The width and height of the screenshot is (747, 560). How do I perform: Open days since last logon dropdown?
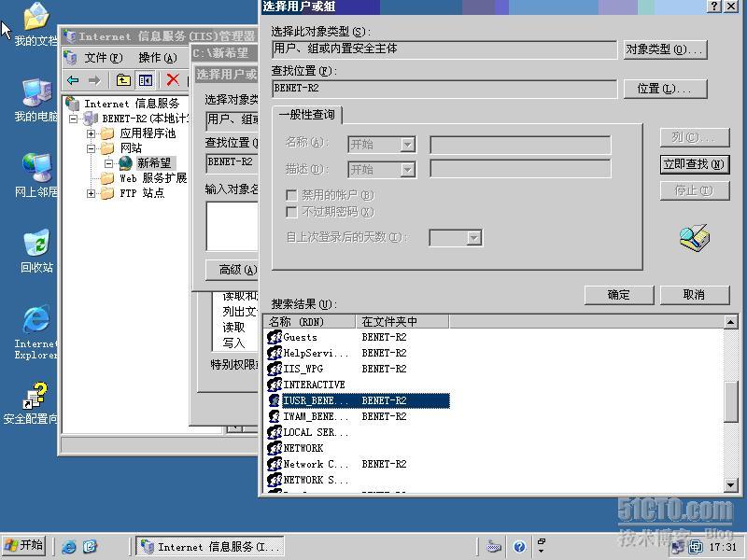(473, 238)
